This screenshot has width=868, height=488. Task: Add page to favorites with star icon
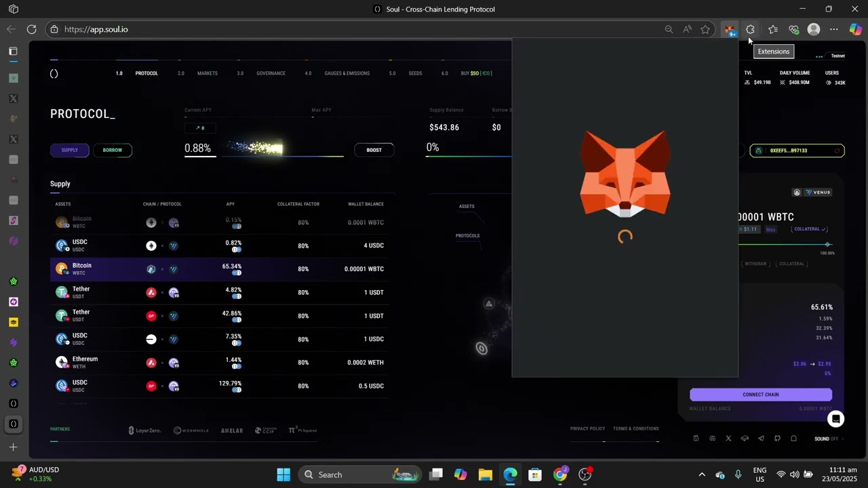coord(705,29)
